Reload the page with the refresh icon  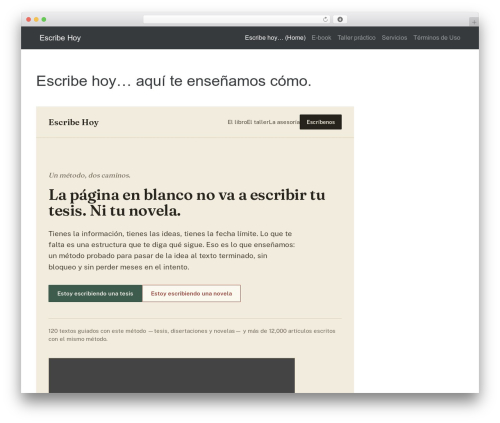[x=325, y=20]
